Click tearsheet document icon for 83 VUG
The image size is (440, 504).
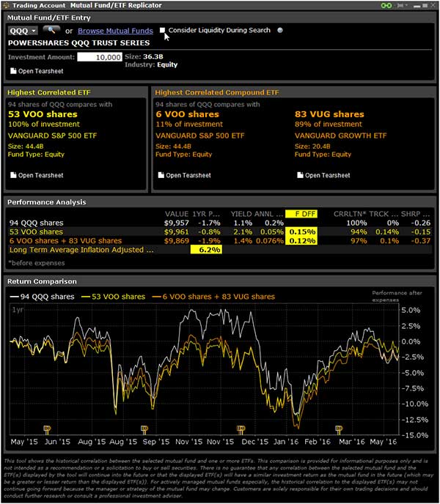click(300, 175)
